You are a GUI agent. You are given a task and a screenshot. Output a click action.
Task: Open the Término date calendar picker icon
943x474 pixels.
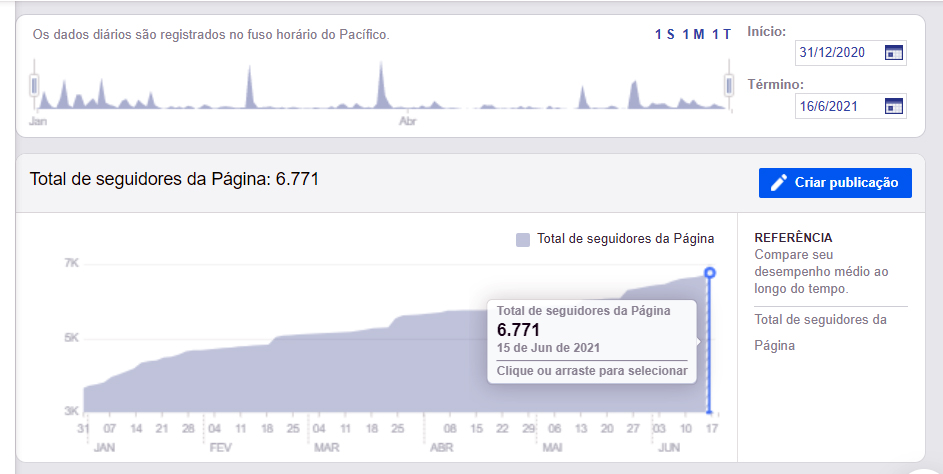coord(894,106)
